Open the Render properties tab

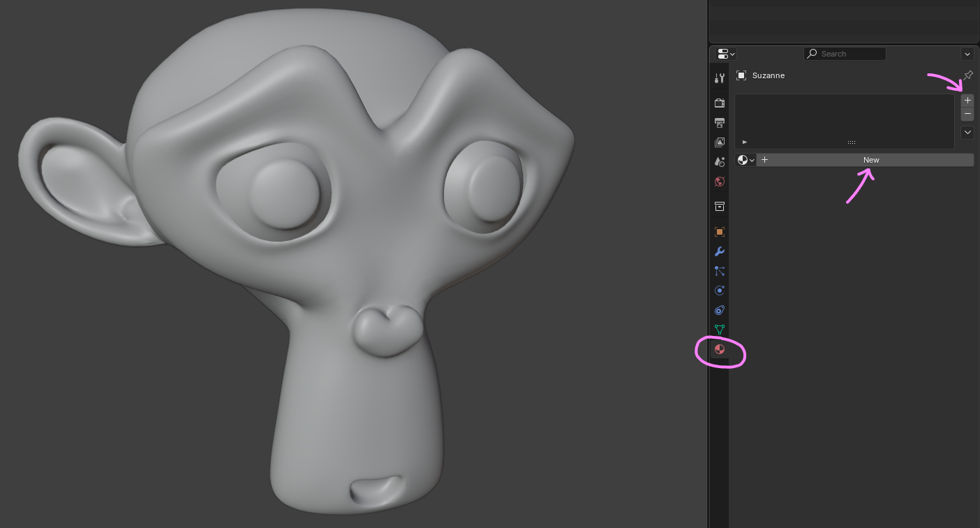(x=720, y=103)
